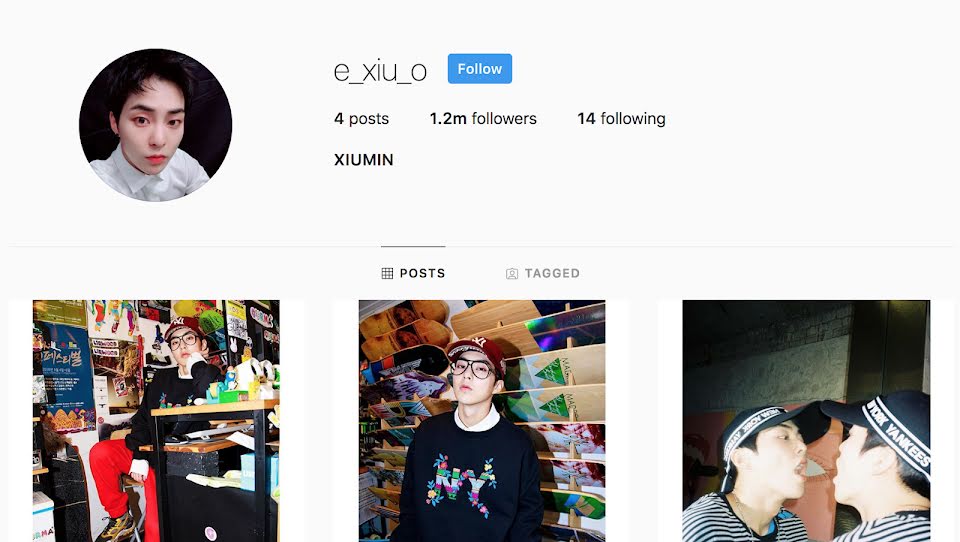Click the word "following"

click(x=633, y=118)
